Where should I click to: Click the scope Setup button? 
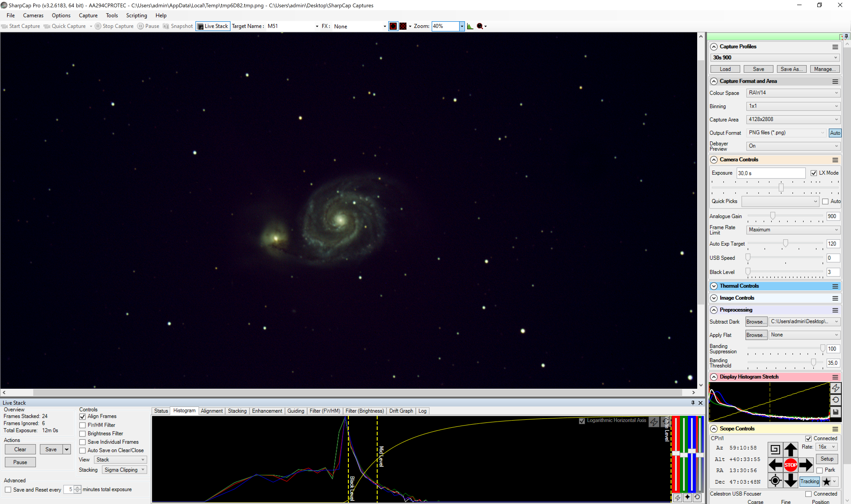827,459
